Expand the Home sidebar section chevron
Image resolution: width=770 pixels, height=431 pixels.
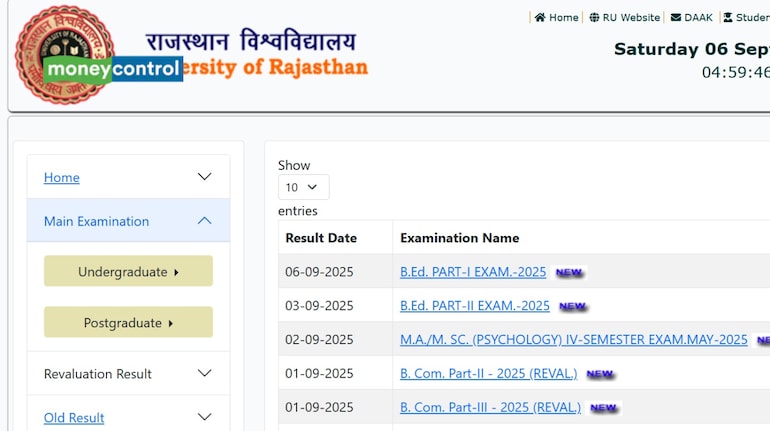(x=204, y=177)
